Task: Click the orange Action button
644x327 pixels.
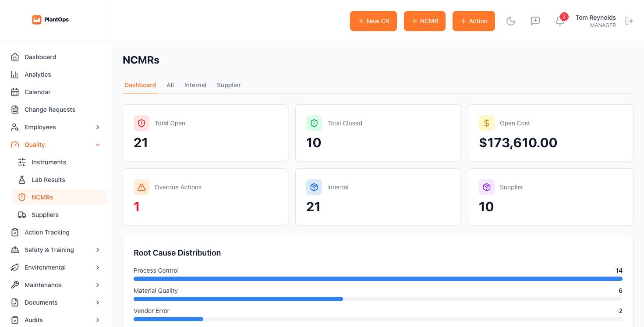Action: tap(474, 21)
